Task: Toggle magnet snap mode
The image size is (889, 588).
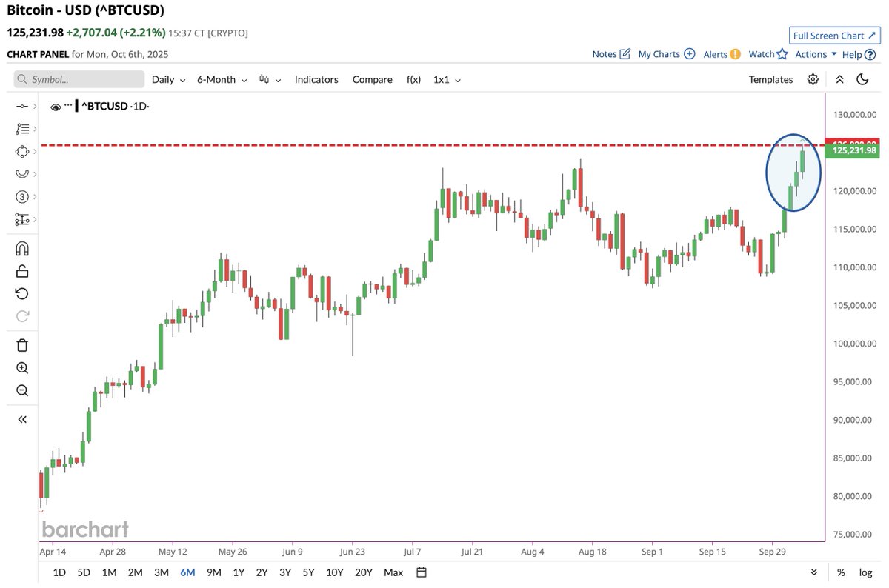Action: click(x=22, y=248)
